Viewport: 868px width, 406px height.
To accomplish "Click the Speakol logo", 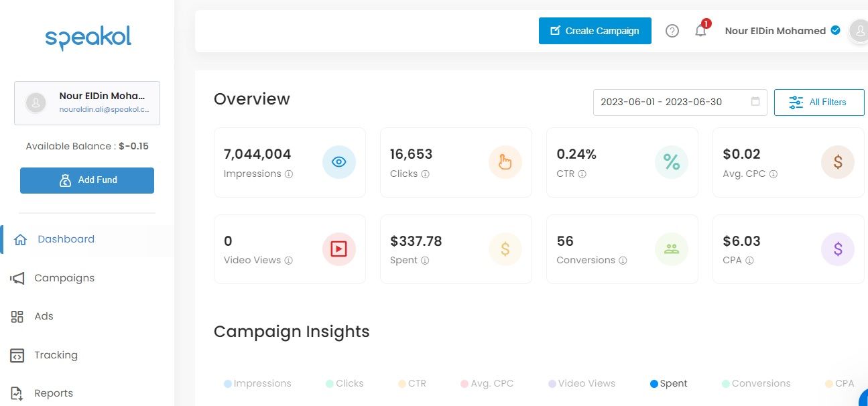I will (x=87, y=38).
